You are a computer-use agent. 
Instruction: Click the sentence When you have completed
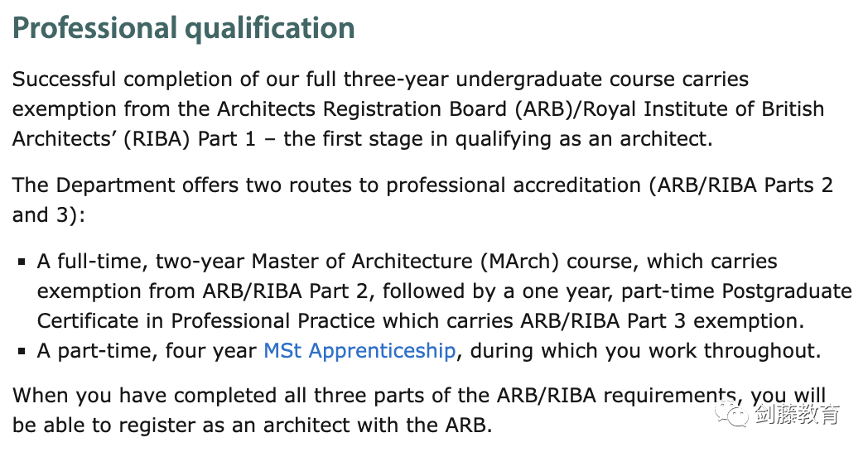click(x=419, y=411)
